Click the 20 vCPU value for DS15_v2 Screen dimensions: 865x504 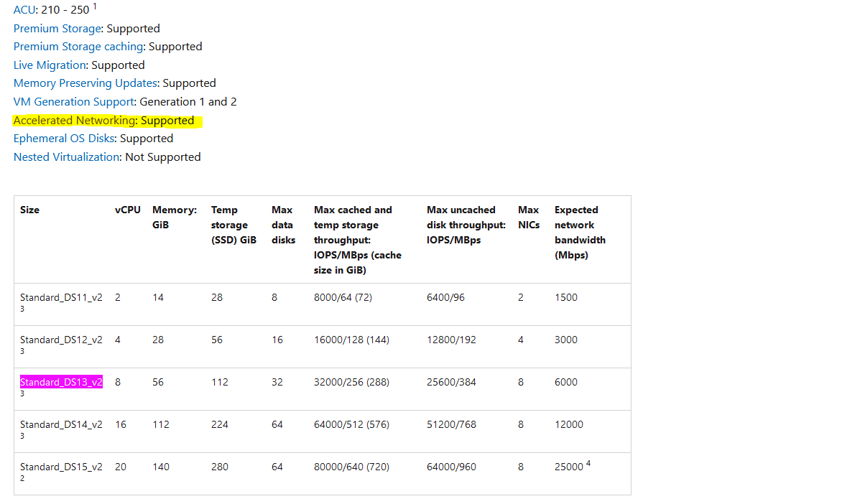click(121, 467)
